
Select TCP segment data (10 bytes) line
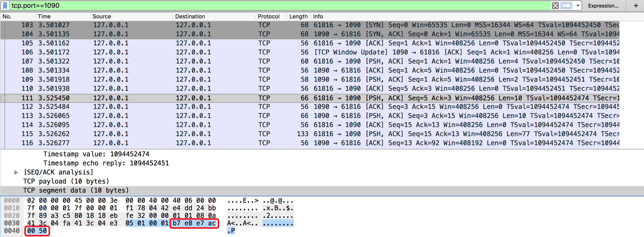click(x=322, y=190)
